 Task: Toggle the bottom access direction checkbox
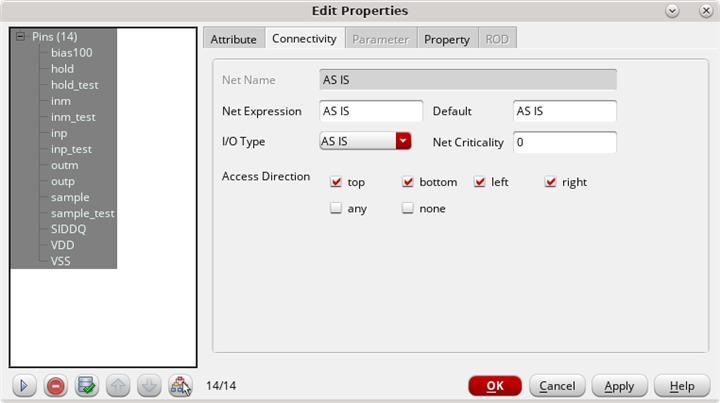point(408,182)
